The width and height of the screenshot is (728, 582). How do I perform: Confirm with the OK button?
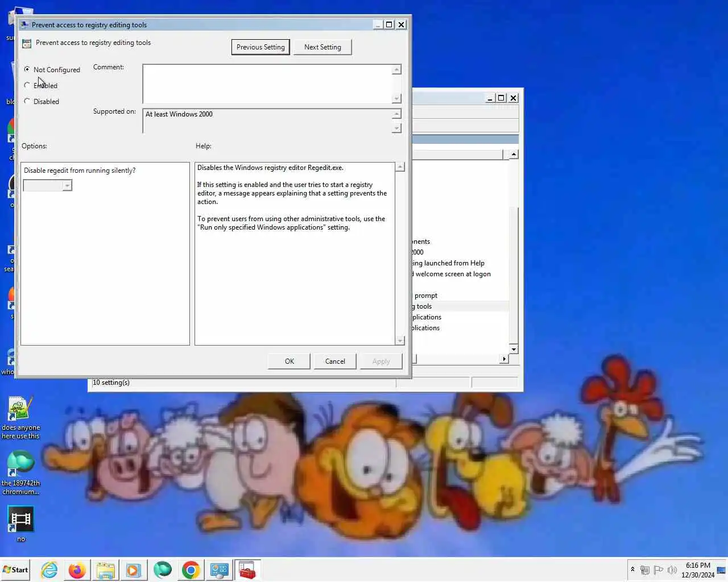[289, 361]
